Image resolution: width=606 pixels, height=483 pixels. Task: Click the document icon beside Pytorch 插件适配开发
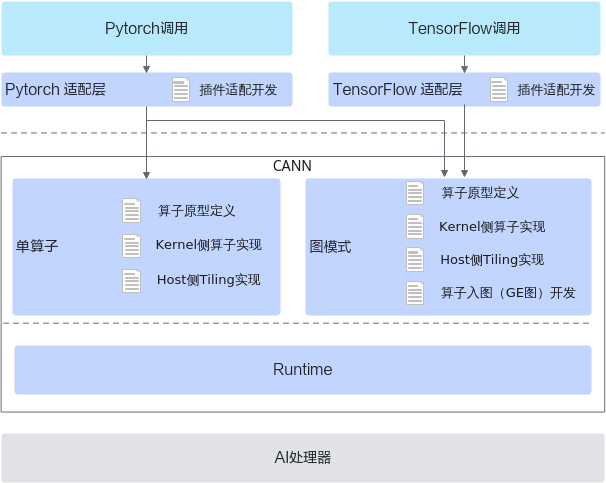pos(181,90)
